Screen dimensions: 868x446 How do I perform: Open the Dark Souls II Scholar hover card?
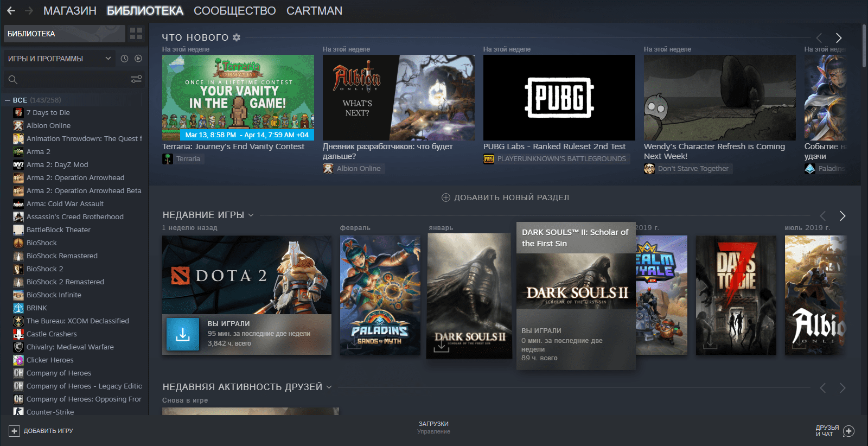pos(576,296)
